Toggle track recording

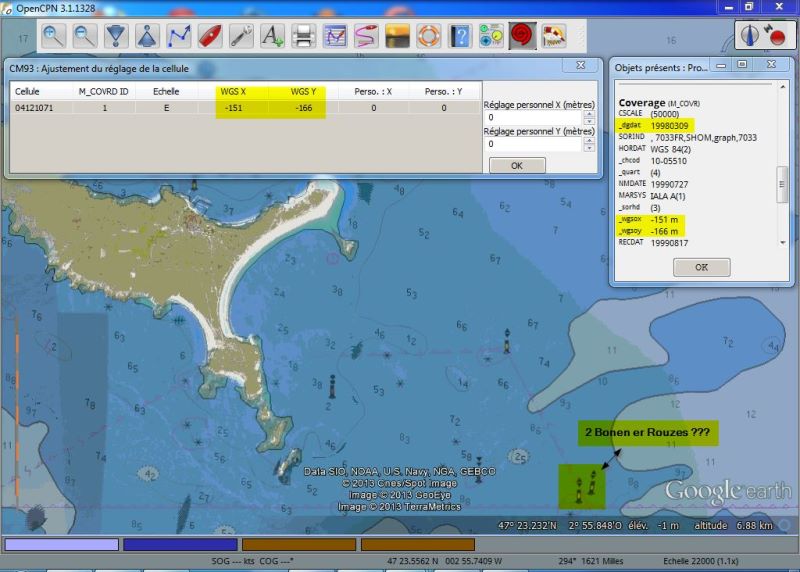(366, 36)
